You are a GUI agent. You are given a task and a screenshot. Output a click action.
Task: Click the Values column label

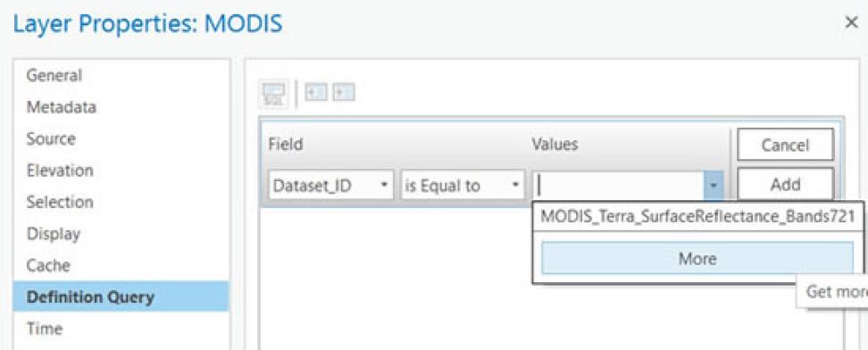coord(555,145)
